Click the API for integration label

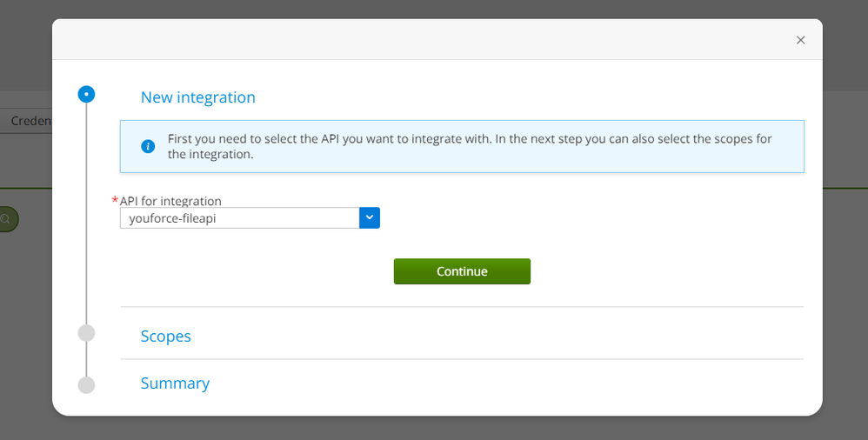[x=170, y=201]
